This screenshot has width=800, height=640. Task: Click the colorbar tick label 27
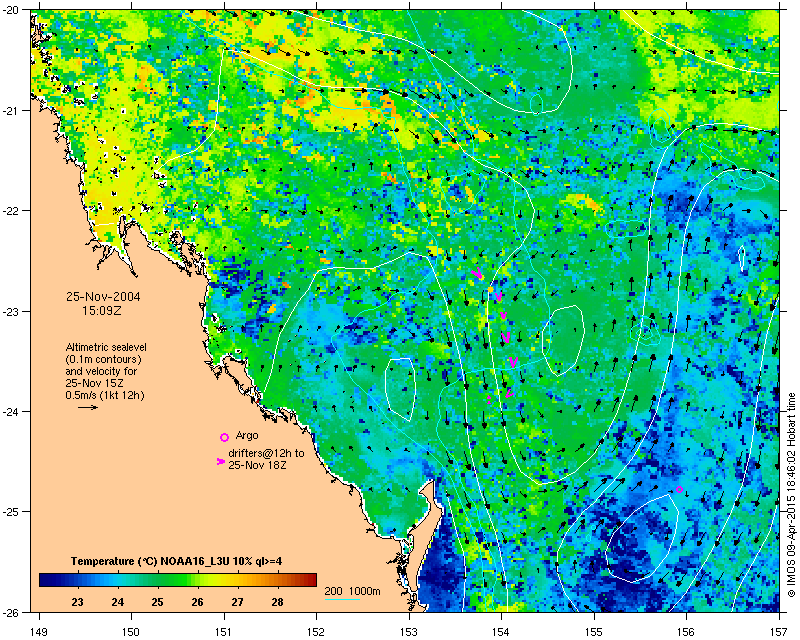point(237,602)
